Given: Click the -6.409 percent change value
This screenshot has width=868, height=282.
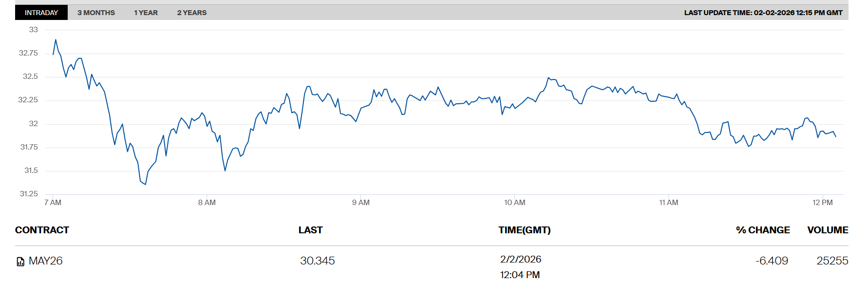Looking at the screenshot, I should tap(771, 261).
